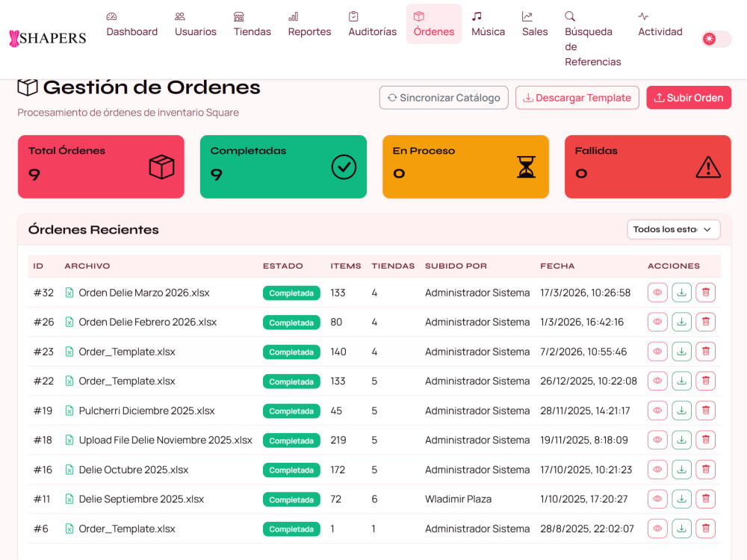View Pulcherri Diciembre 2025 order details

[x=657, y=411]
